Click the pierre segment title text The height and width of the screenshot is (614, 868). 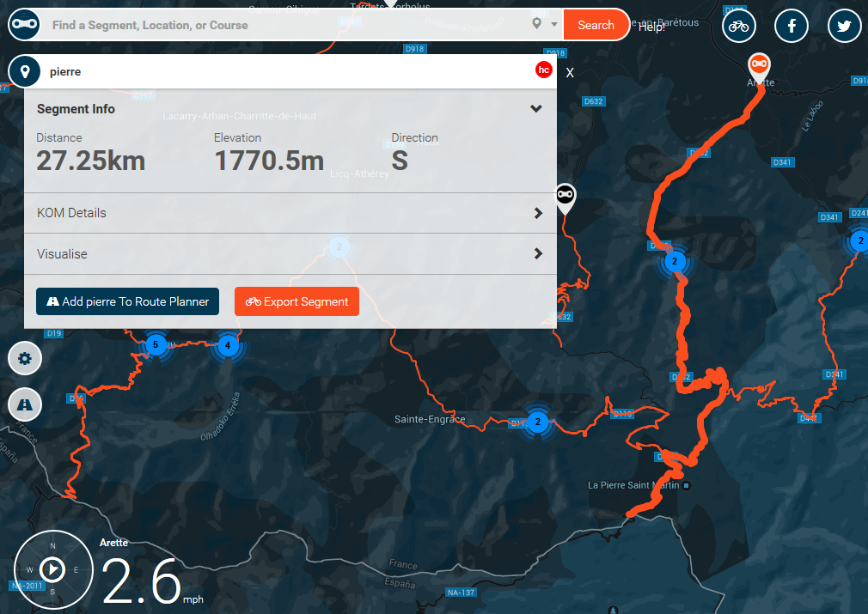[x=65, y=72]
